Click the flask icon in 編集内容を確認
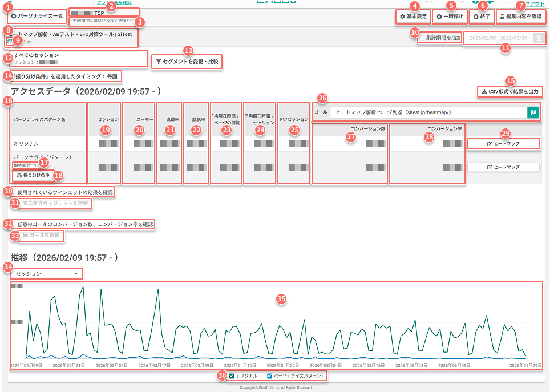The width and height of the screenshot is (550, 392). 502,17
